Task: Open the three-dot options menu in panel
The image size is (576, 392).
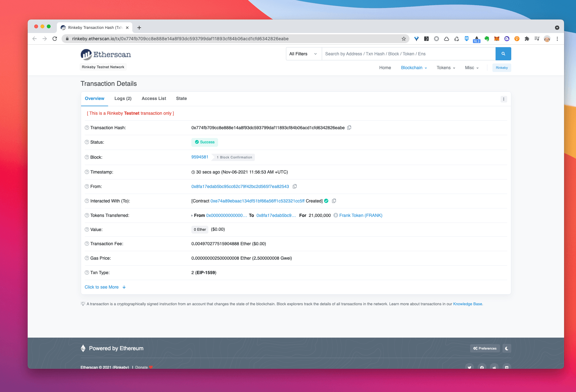Action: pyautogui.click(x=503, y=99)
